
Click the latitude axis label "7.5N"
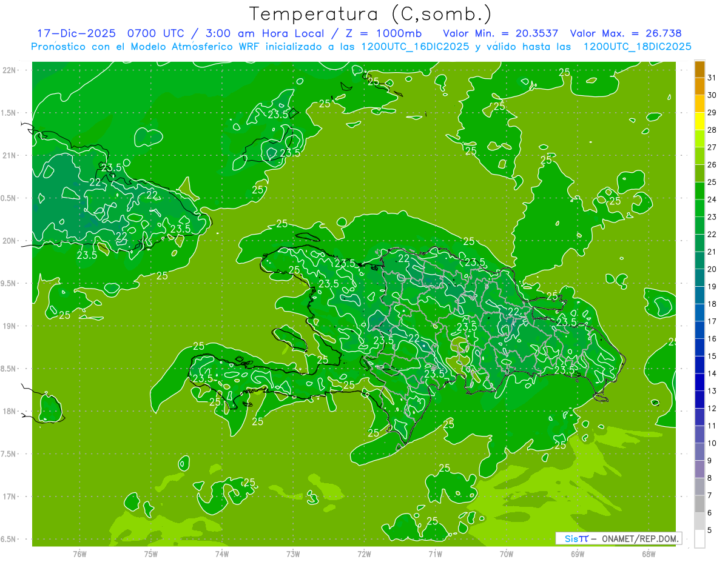pyautogui.click(x=8, y=454)
